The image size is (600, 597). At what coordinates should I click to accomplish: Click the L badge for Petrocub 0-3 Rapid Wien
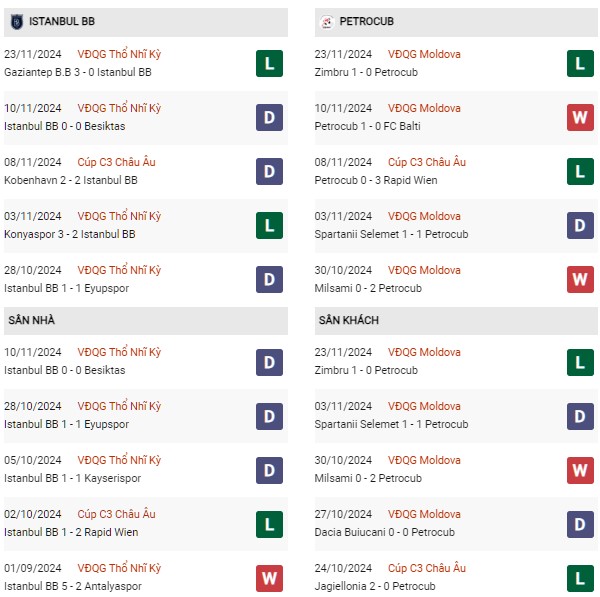[580, 171]
